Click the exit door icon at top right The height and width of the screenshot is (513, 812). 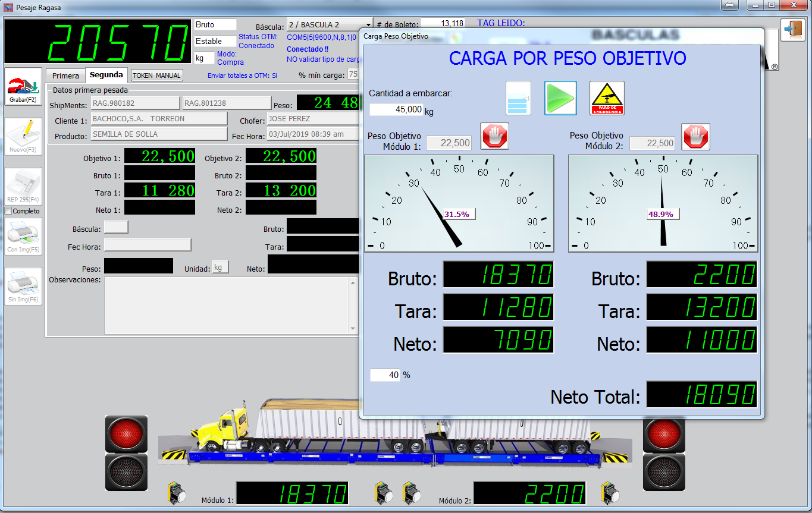[792, 30]
